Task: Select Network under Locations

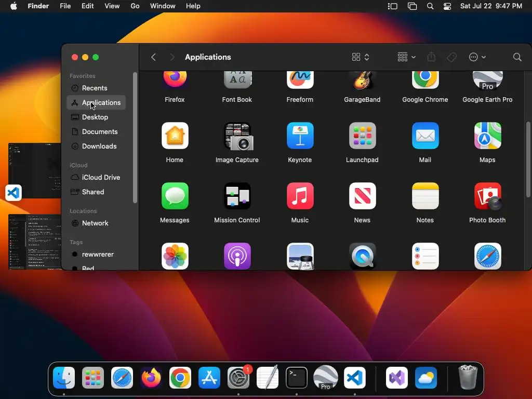Action: click(96, 223)
